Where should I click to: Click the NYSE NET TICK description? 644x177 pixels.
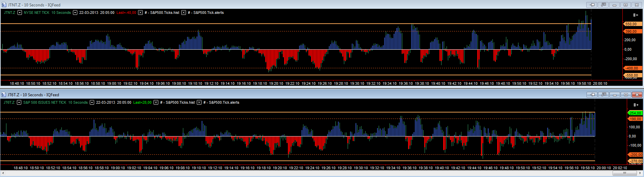[36, 12]
